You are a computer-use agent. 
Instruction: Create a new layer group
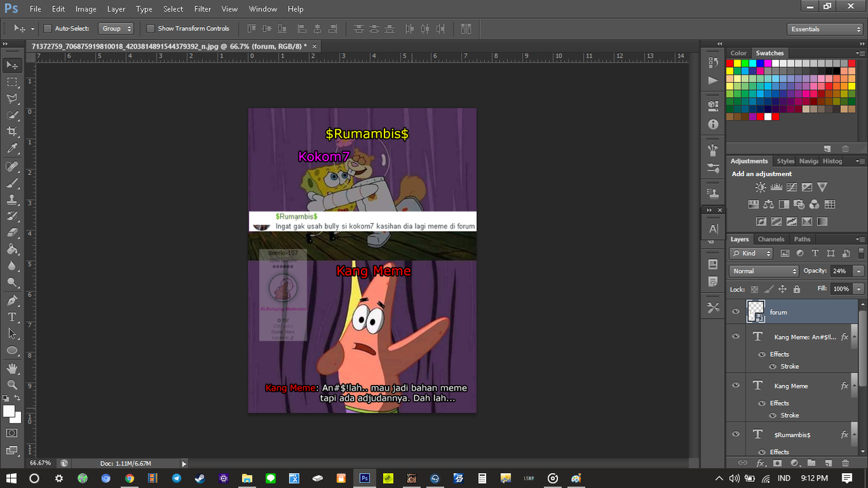(811, 464)
